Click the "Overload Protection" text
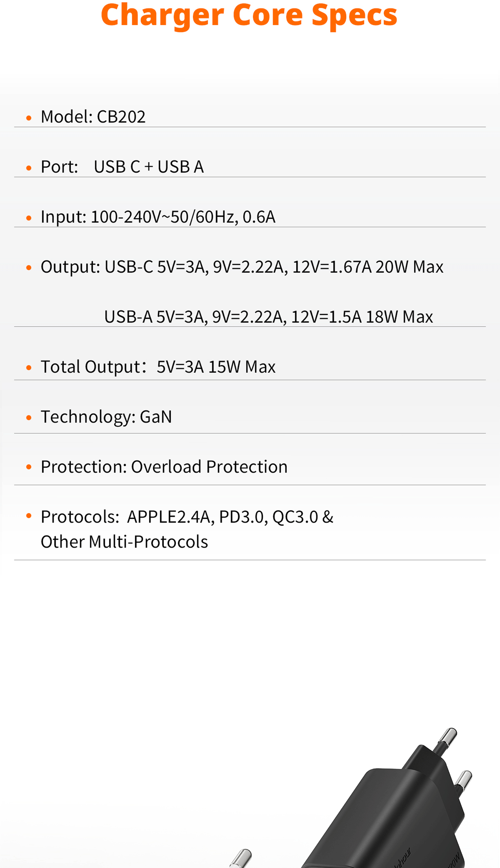 pos(209,467)
